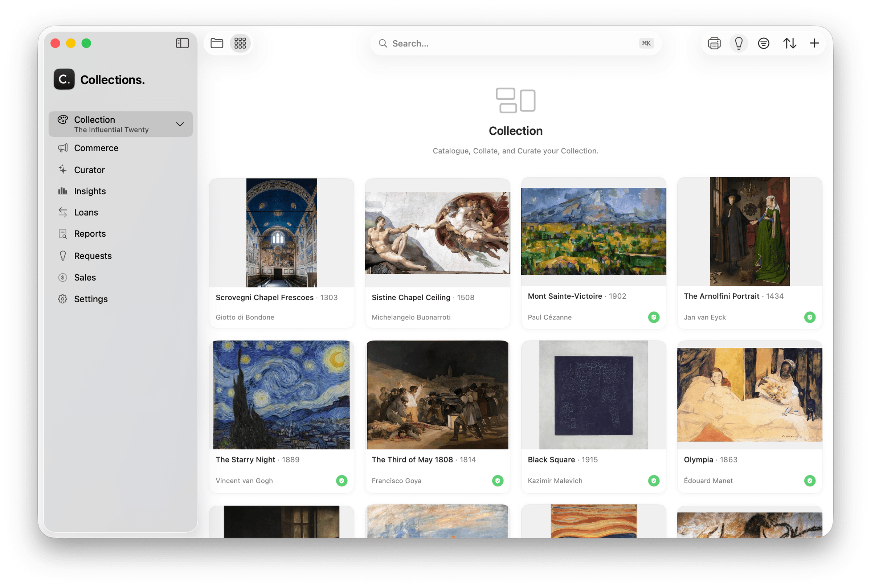Image resolution: width=871 pixels, height=588 pixels.
Task: Click the Insights bar chart icon
Action: 62,191
